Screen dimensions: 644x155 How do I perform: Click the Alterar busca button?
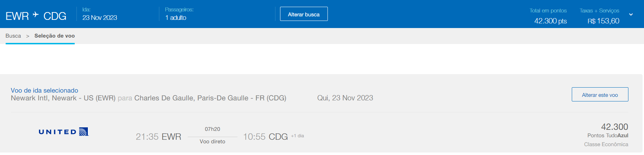click(304, 14)
